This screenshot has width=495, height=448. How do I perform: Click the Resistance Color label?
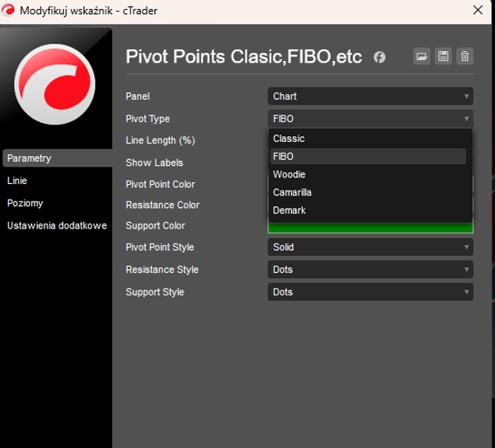click(163, 205)
